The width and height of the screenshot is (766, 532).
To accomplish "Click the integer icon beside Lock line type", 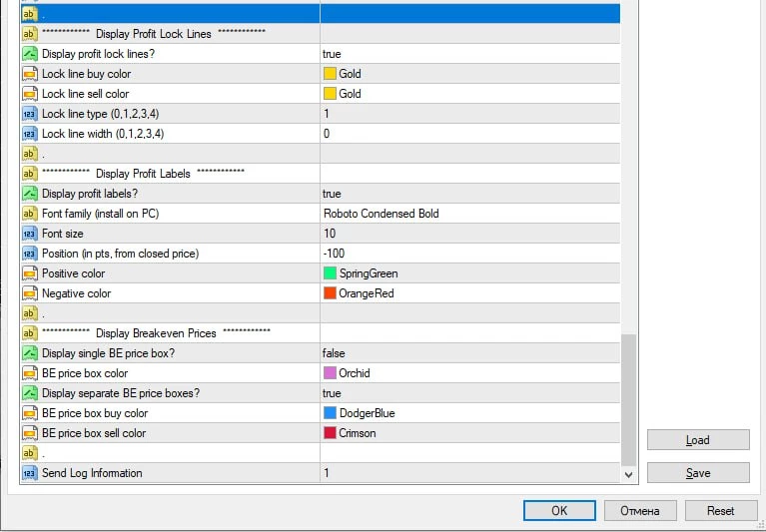I will click(30, 114).
